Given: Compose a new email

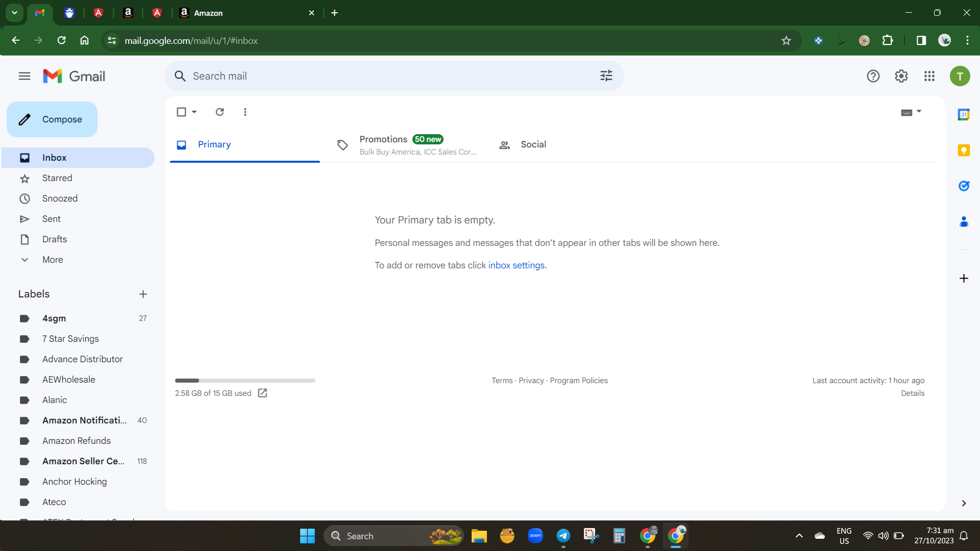Looking at the screenshot, I should 52,119.
